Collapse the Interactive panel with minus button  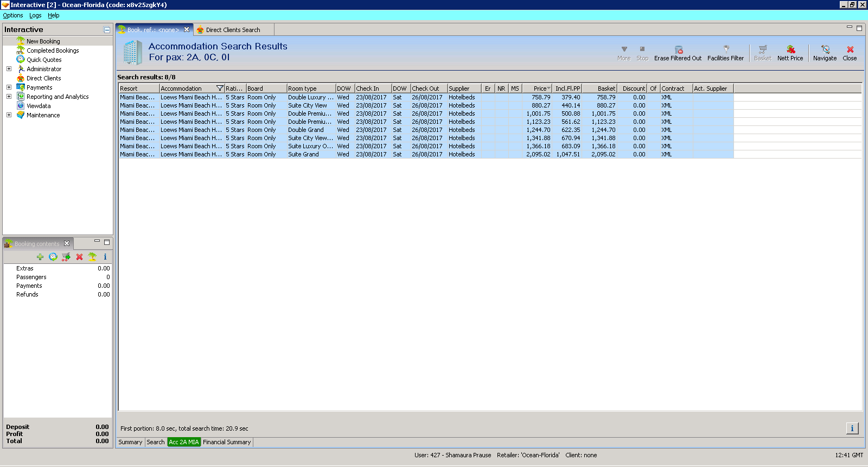pos(107,30)
